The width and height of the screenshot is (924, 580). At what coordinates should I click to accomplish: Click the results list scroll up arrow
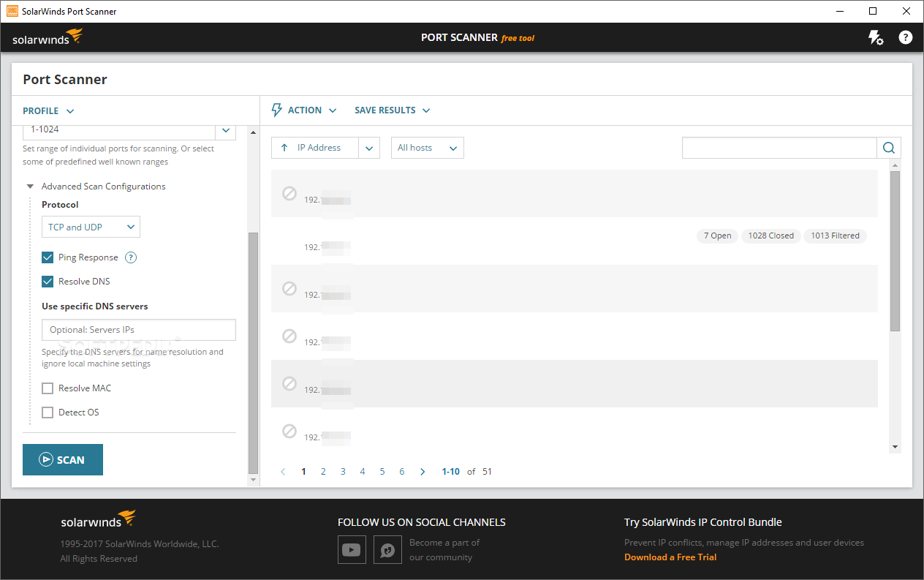pyautogui.click(x=895, y=166)
